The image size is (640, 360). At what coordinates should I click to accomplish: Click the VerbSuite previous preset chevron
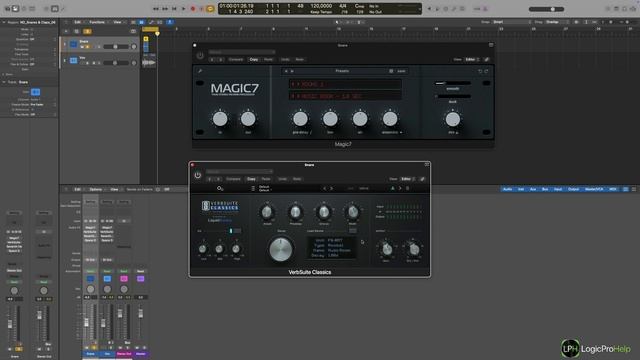click(325, 189)
